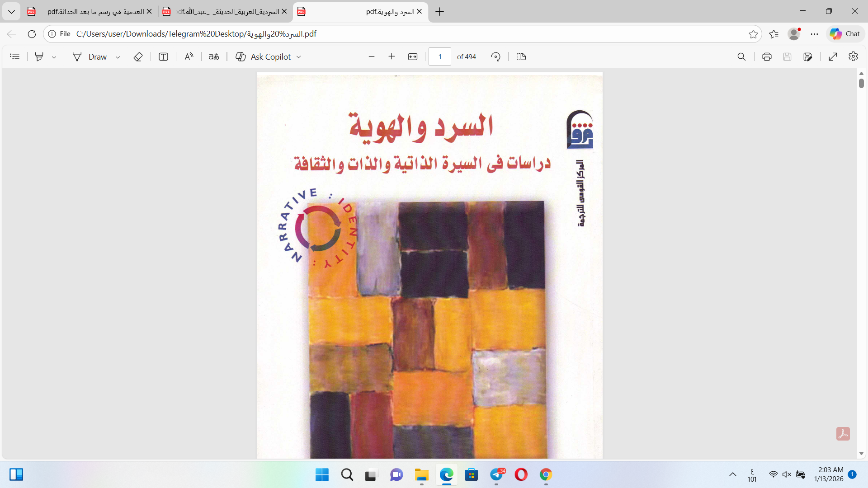This screenshot has width=868, height=488.
Task: Zoom out the PDF page
Action: pyautogui.click(x=372, y=56)
